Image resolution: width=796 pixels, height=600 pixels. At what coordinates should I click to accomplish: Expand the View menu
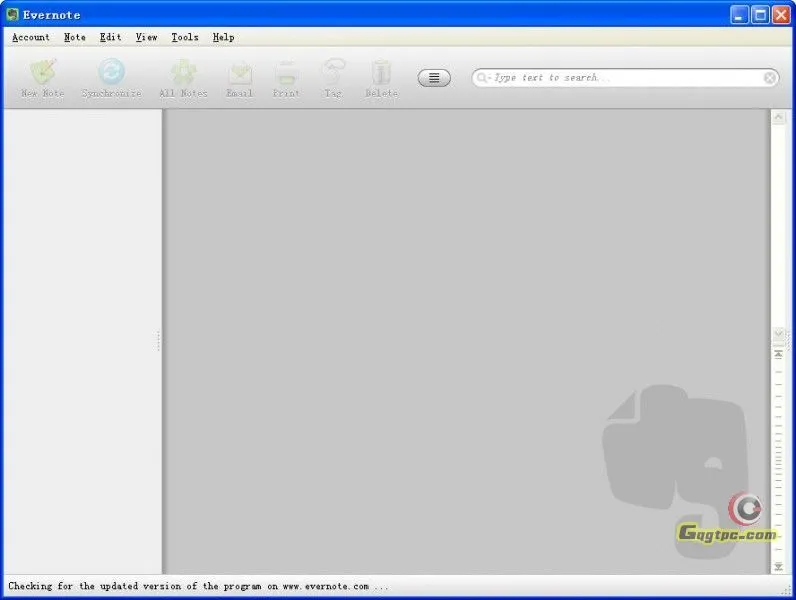click(x=147, y=37)
